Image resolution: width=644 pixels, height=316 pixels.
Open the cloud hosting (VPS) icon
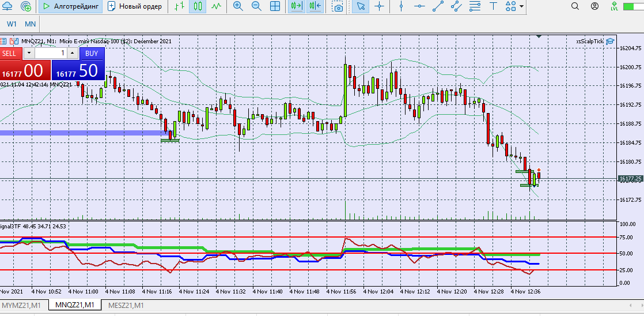[7, 6]
